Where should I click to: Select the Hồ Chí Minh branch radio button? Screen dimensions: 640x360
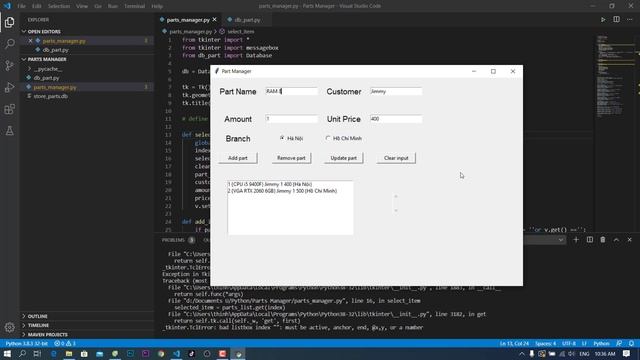(x=328, y=138)
